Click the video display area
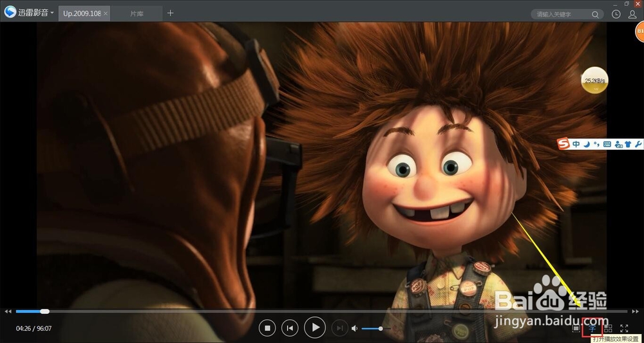 tap(321, 164)
